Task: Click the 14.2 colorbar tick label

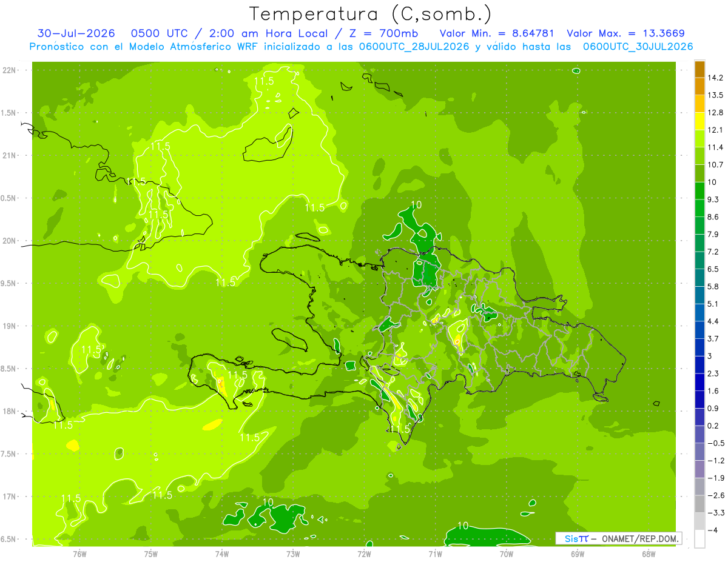Action: 715,78
